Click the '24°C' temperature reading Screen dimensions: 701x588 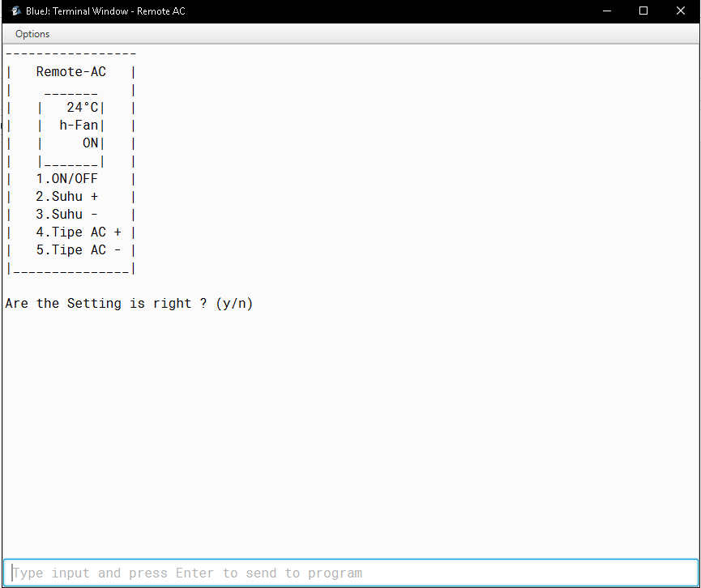click(83, 107)
